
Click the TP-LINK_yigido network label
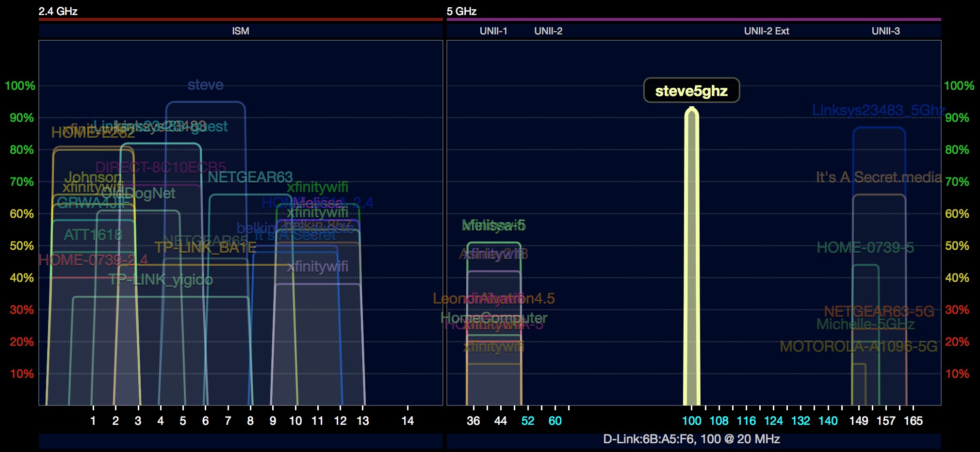point(161,279)
